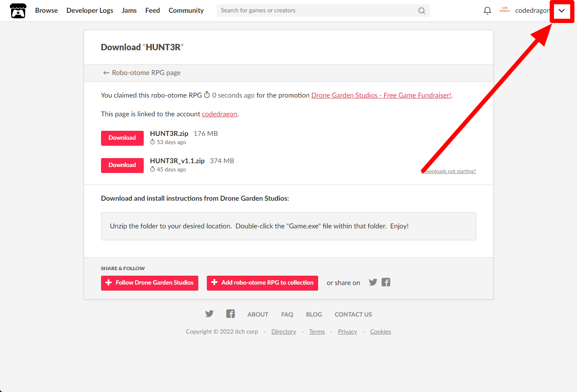Click the 374 MB file size
Viewport: 577px width, 392px height.
pyautogui.click(x=222, y=161)
